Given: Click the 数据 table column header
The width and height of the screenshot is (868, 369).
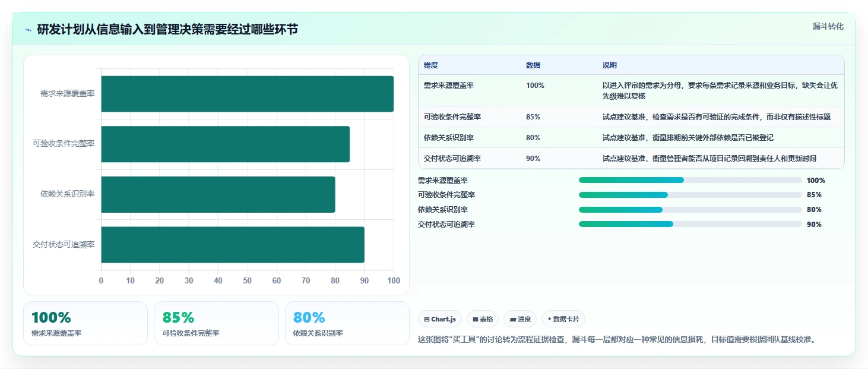Looking at the screenshot, I should click(x=533, y=65).
